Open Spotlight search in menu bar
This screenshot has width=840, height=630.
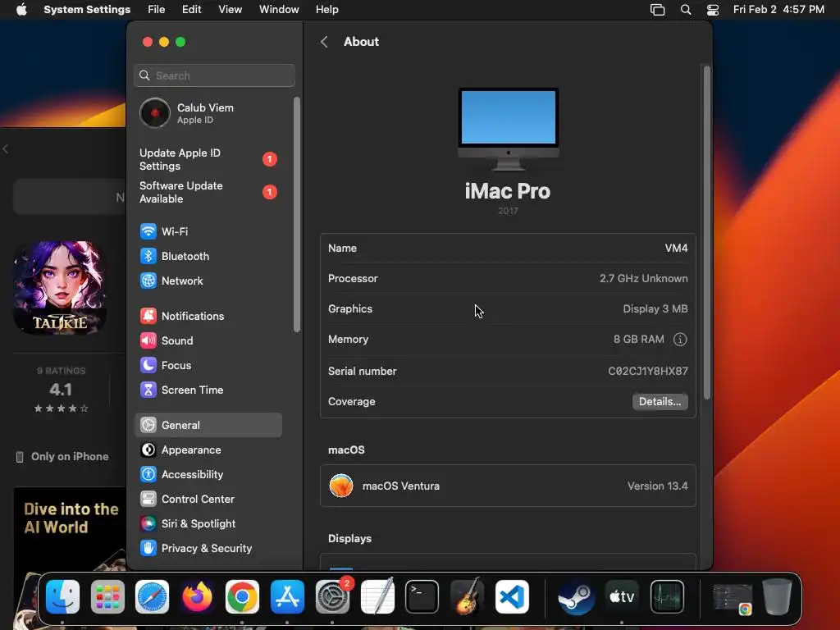click(x=686, y=10)
